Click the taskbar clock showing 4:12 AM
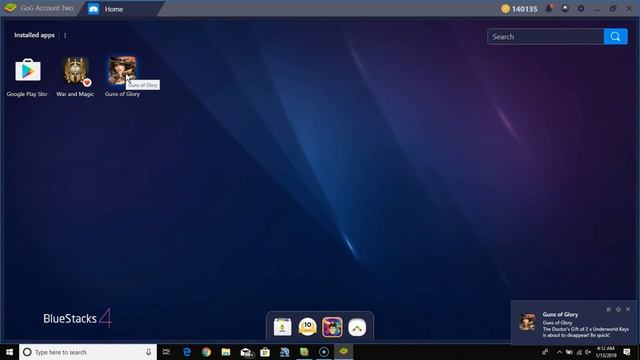The image size is (640, 360). pyautogui.click(x=606, y=352)
